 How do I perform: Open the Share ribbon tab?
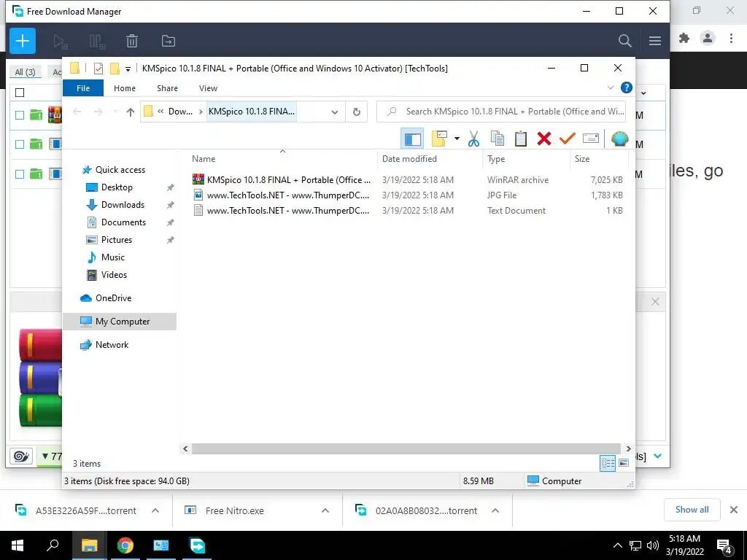pyautogui.click(x=167, y=88)
